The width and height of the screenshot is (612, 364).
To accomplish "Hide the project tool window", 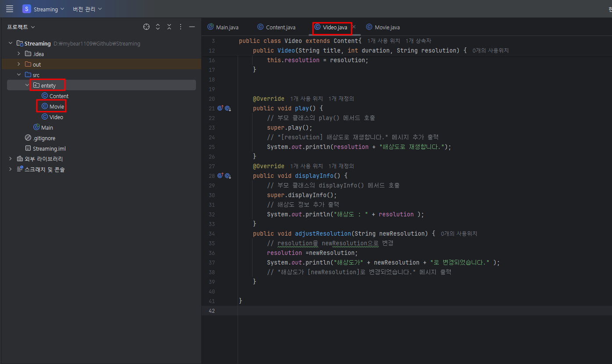I will (x=192, y=27).
